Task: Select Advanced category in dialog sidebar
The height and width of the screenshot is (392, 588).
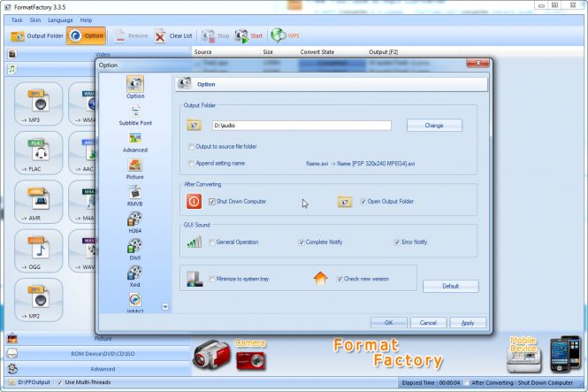Action: coord(135,142)
